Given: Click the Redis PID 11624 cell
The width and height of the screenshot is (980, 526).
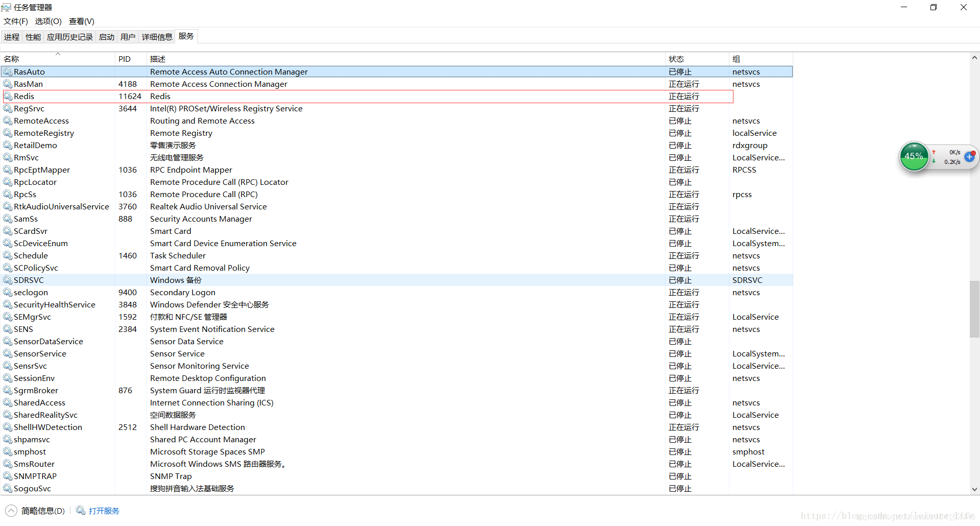Looking at the screenshot, I should [x=130, y=97].
